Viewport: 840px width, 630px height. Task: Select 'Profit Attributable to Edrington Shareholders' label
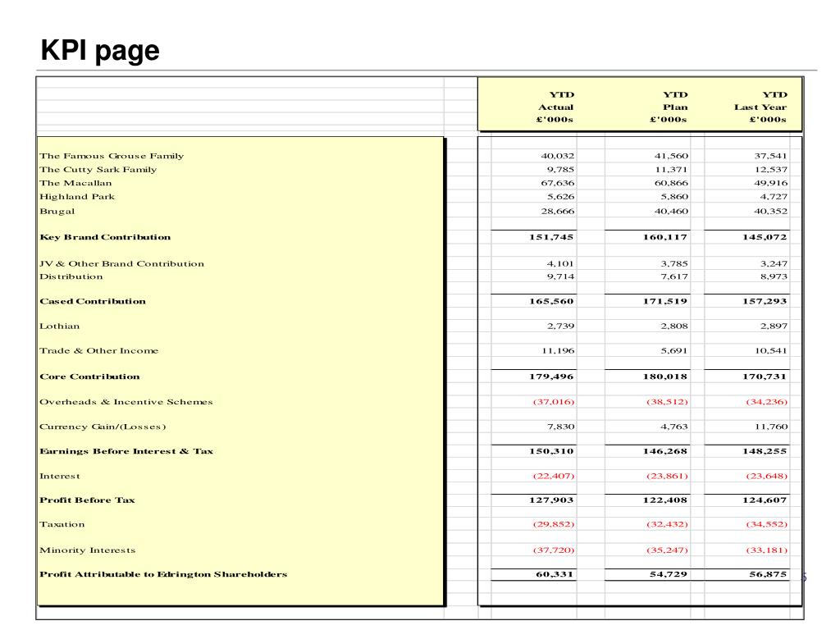[163, 574]
